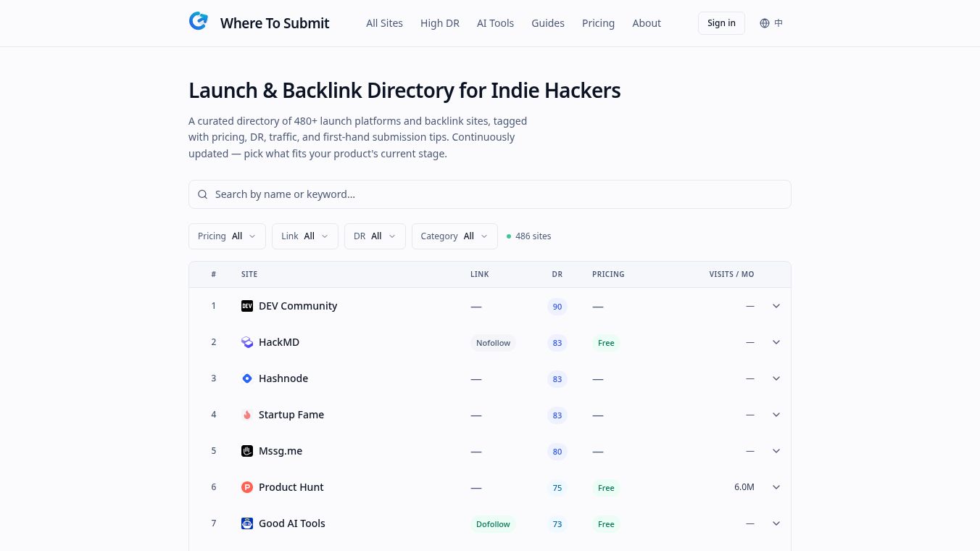
Task: Click the DR 90 badge for DEV Community
Action: point(557,307)
